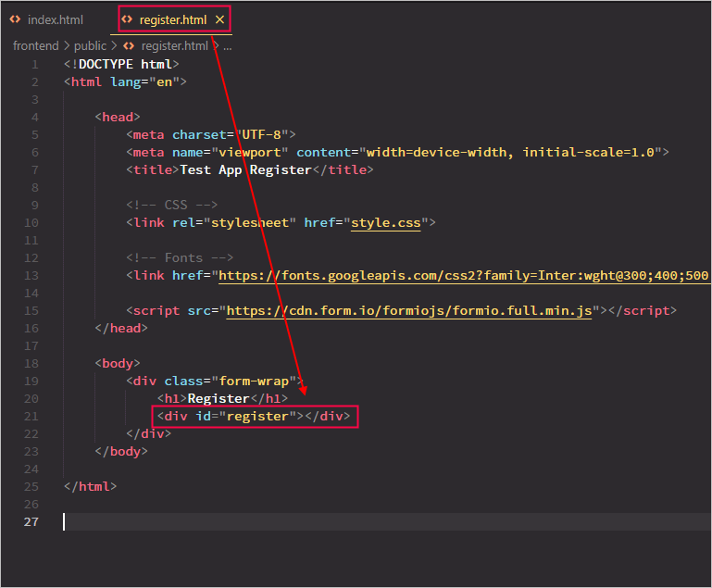
Task: Click the closing body tag
Action: 121,452
